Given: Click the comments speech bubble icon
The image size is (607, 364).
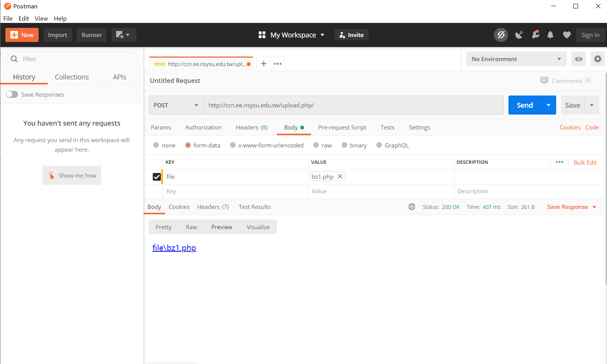Looking at the screenshot, I should point(544,81).
